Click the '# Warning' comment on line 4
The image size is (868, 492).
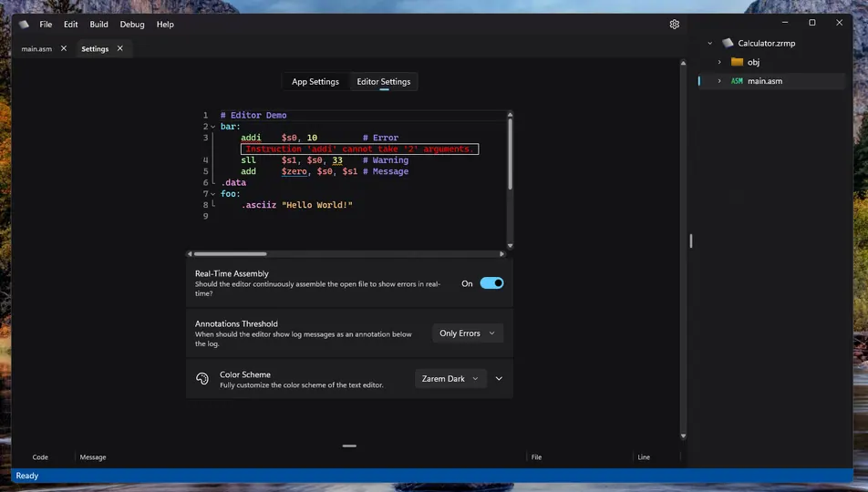pyautogui.click(x=386, y=160)
